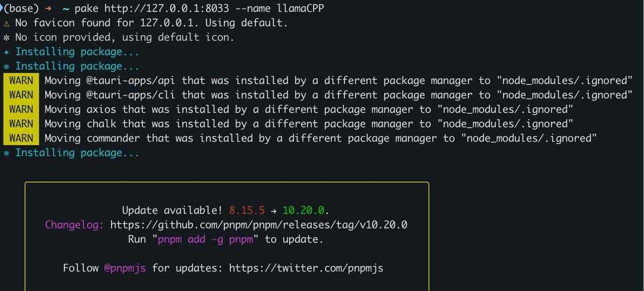Image resolution: width=644 pixels, height=291 pixels.
Task: Click the magenta "pnpm add -g pnpm" command
Action: 205,239
